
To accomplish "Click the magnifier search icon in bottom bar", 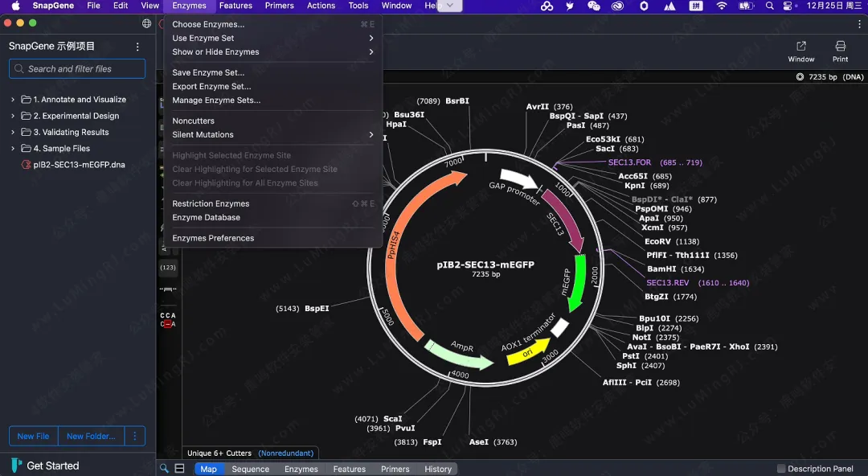I will (164, 469).
